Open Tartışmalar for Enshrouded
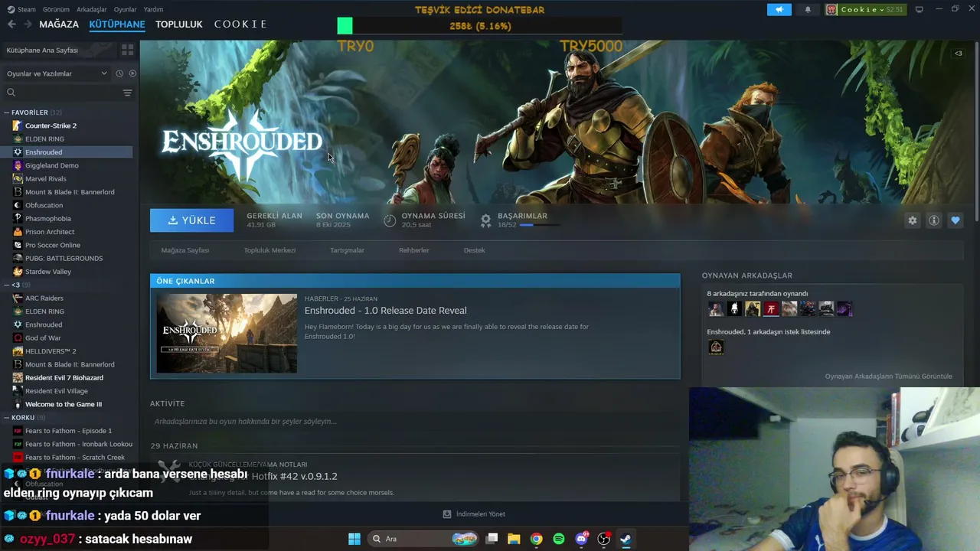This screenshot has width=980, height=551. [347, 250]
